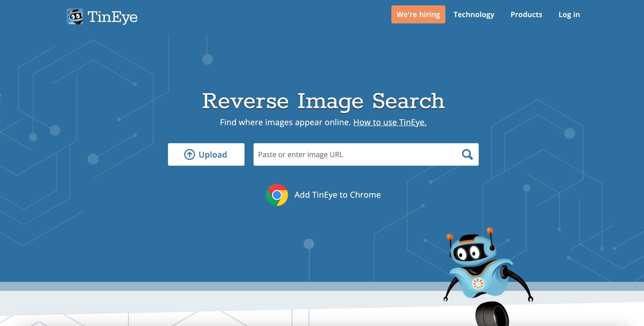
Task: Open the Products menu item
Action: pyautogui.click(x=526, y=14)
